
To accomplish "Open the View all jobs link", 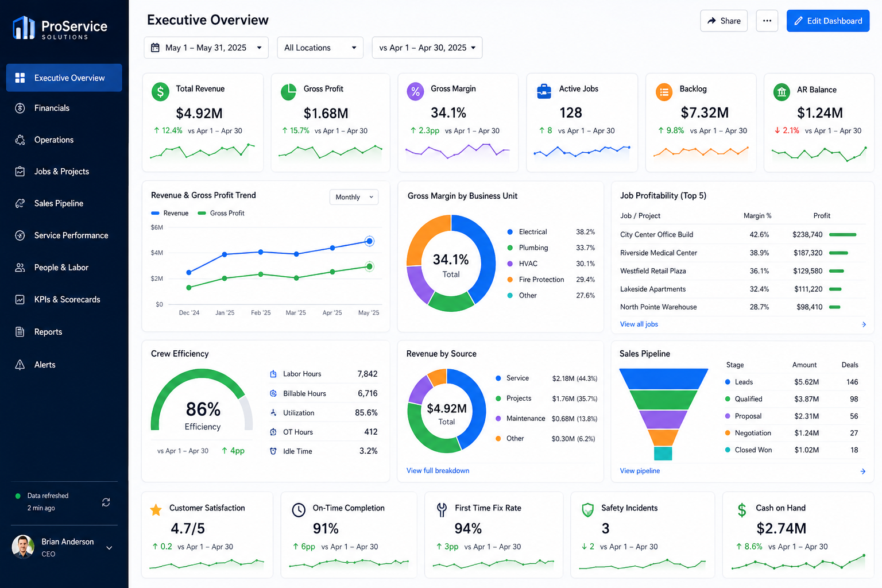I will pos(639,324).
